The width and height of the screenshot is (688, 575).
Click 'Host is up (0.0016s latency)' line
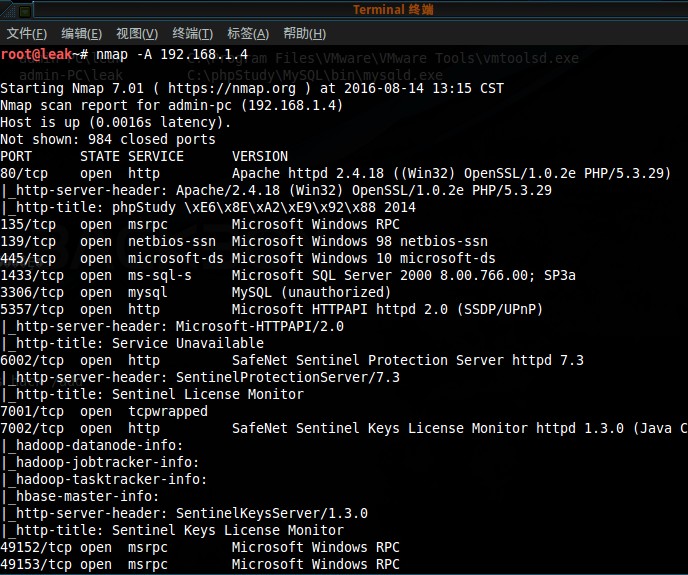(x=116, y=122)
